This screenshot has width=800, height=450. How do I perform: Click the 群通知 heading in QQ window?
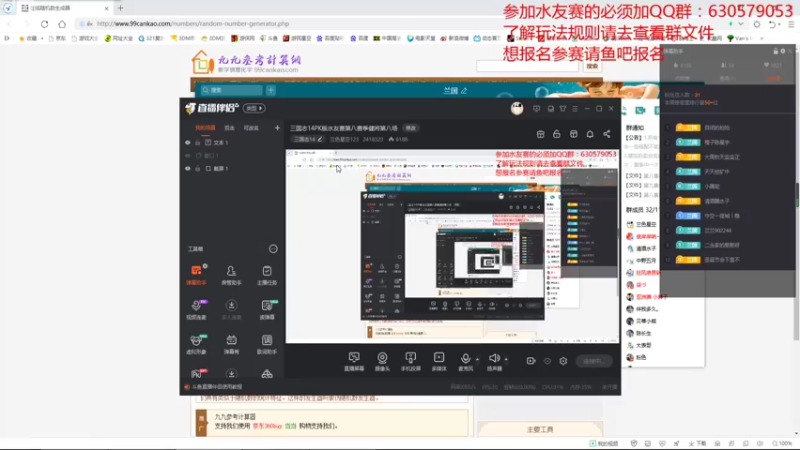coord(635,128)
